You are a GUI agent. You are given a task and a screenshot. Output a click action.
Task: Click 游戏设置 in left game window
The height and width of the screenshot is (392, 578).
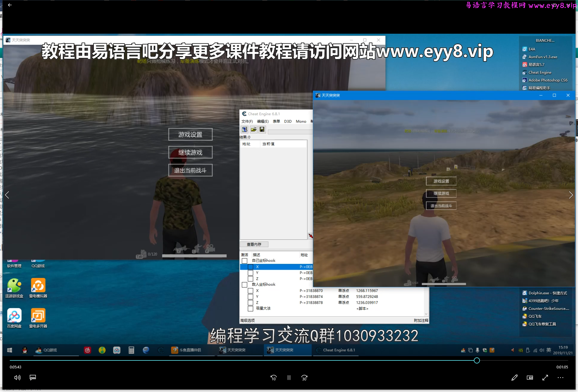coord(190,135)
